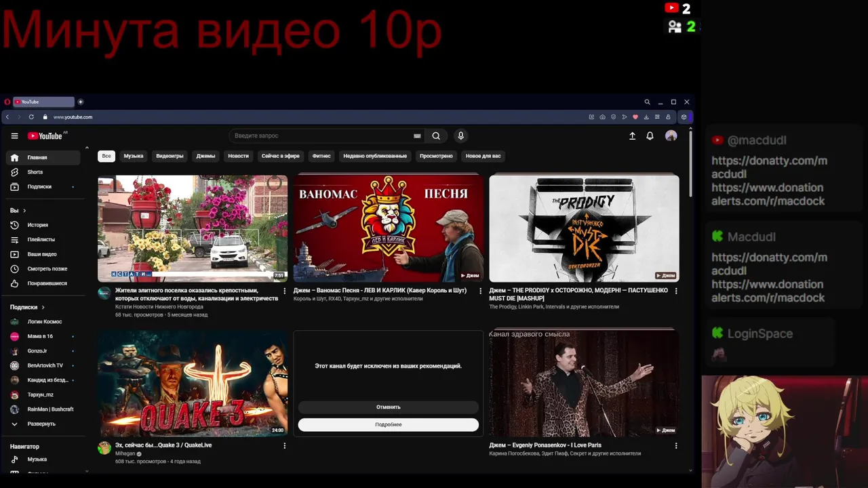Open Плейлисты in the sidebar
This screenshot has width=868, height=488.
[x=43, y=239]
